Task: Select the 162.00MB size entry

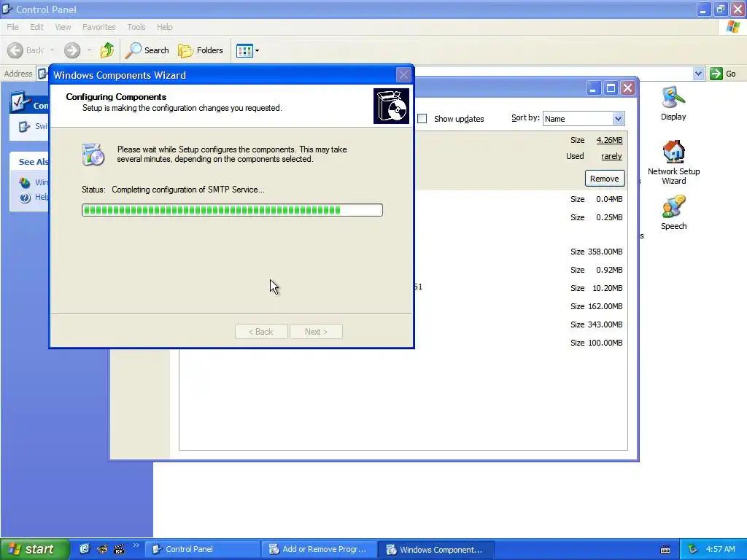Action: pyautogui.click(x=597, y=306)
